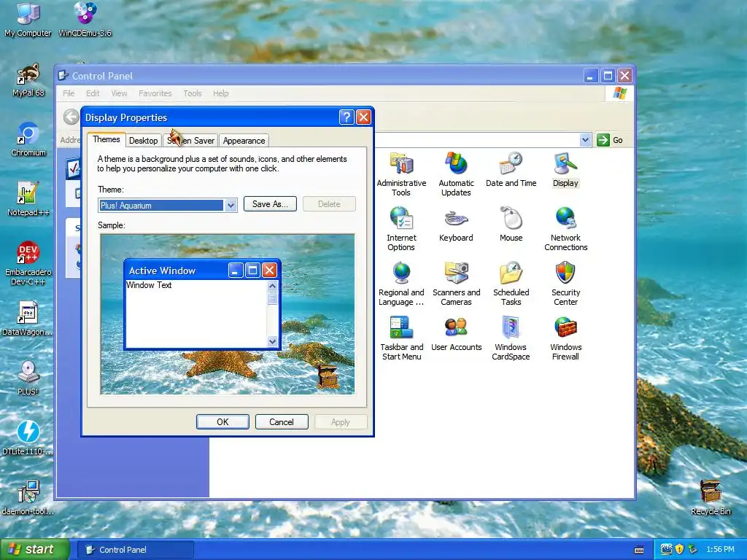Viewport: 747px width, 560px height.
Task: Open User Accounts
Action: (456, 334)
